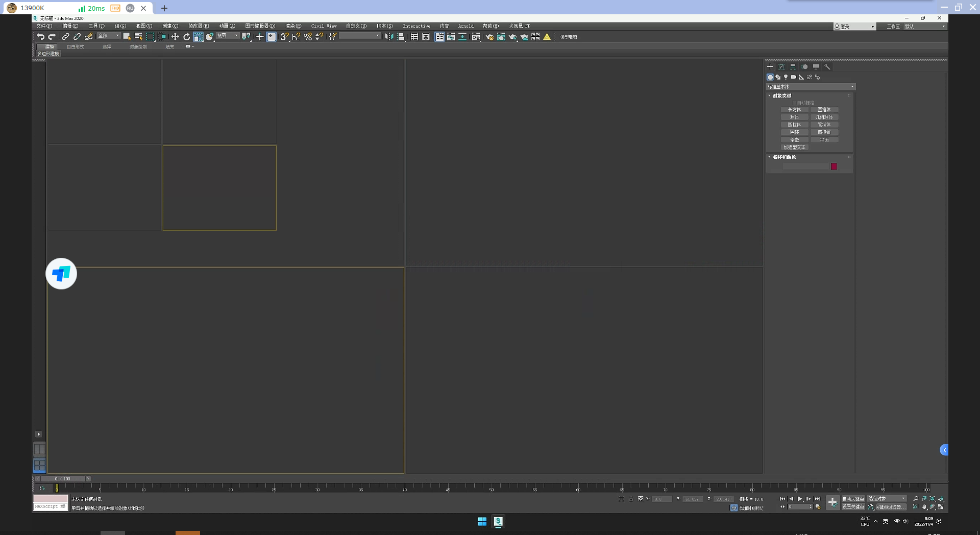Viewport: 980px width, 535px height.
Task: Select the Shapes category icon
Action: coord(778,77)
